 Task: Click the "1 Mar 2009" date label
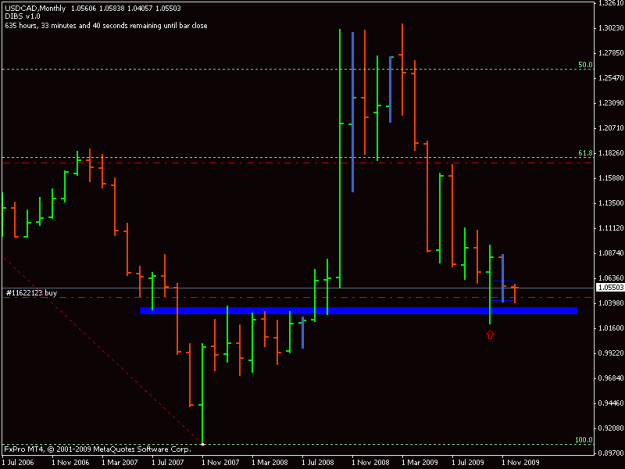[x=420, y=462]
